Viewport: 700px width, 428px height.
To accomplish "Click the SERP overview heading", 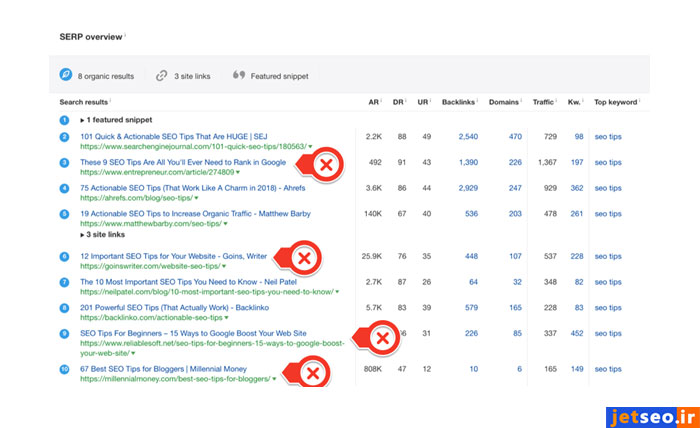I will (x=91, y=37).
